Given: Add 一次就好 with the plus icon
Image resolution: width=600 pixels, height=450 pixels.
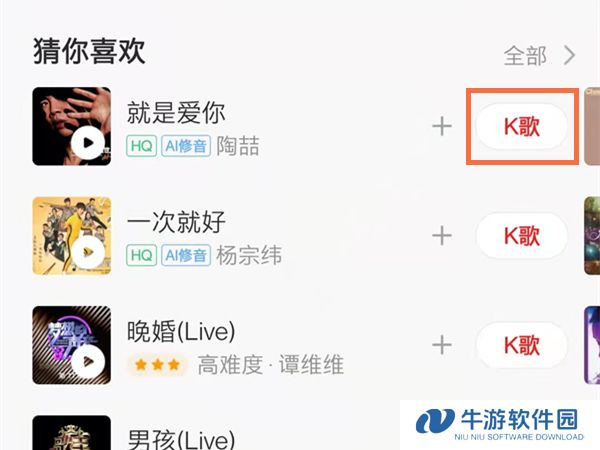Looking at the screenshot, I should click(442, 236).
